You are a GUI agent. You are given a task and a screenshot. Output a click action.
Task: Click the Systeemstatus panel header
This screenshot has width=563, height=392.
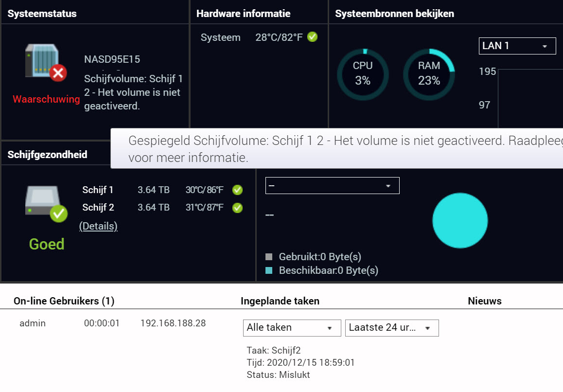click(x=42, y=14)
